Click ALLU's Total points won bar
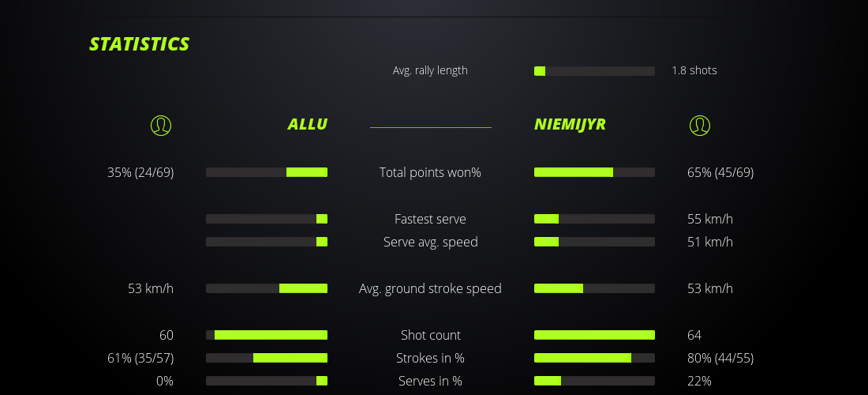Viewport: 868px width, 395px height. pos(267,172)
